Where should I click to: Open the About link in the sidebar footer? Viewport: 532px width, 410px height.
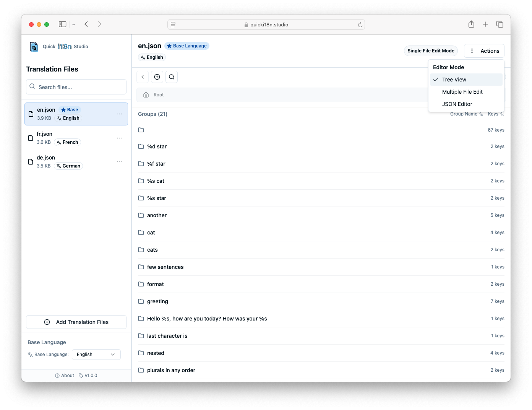click(x=64, y=375)
